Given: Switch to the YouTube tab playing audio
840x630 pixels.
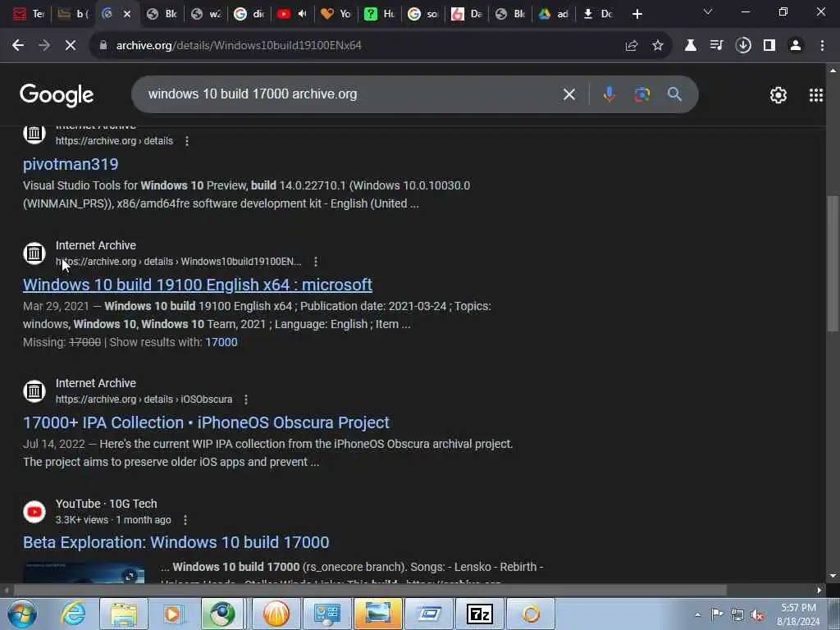Looking at the screenshot, I should (x=293, y=14).
